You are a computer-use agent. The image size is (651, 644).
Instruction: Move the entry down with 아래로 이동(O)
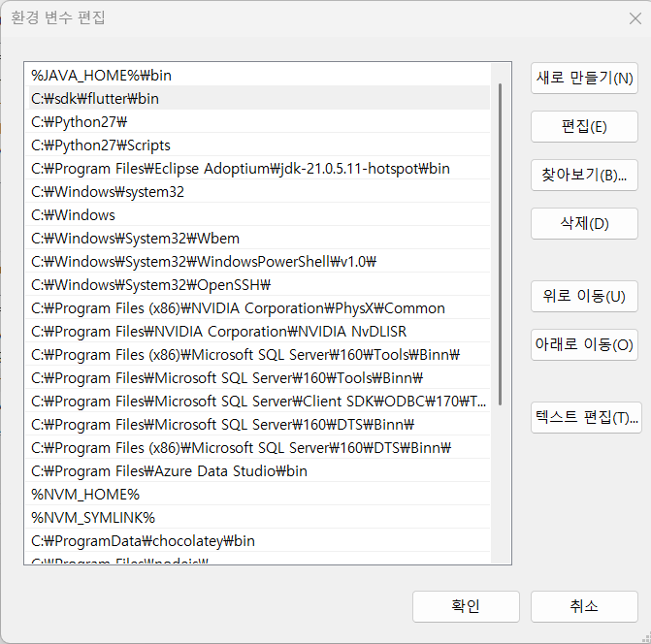coord(584,345)
